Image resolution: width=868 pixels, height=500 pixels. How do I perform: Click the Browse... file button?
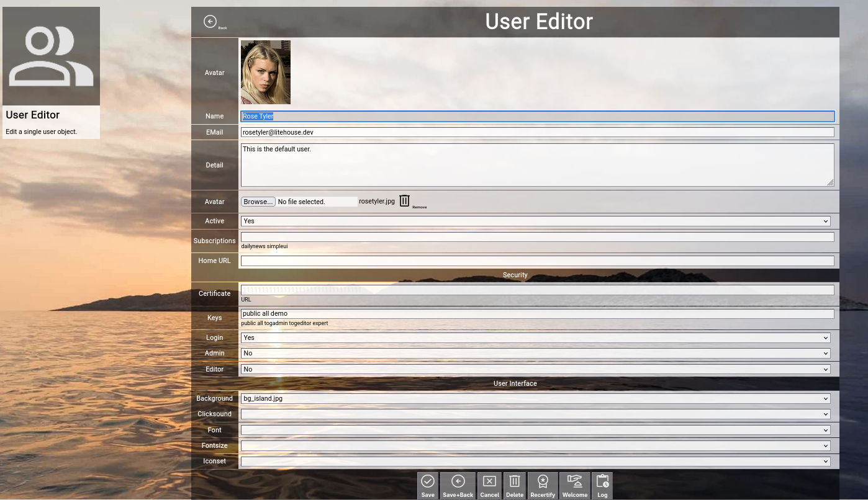point(258,202)
